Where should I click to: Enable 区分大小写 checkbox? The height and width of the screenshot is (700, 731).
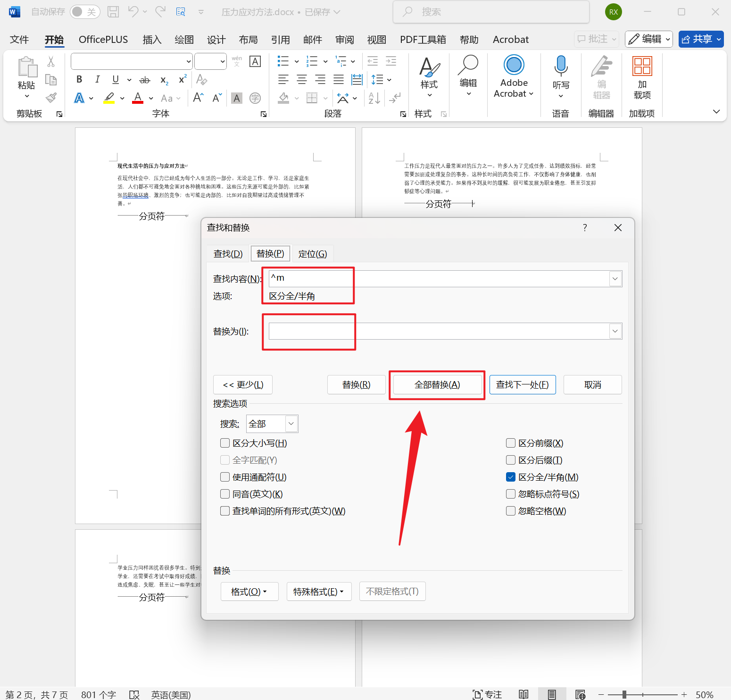click(225, 443)
